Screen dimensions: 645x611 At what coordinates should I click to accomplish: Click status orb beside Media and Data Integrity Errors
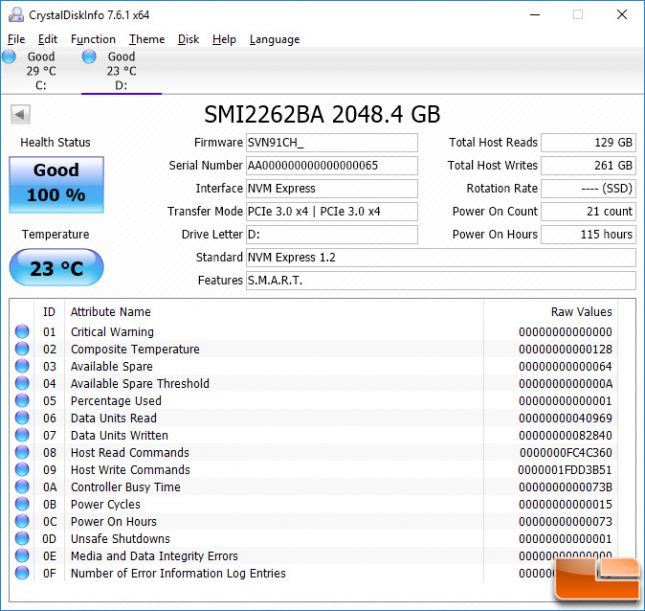point(22,556)
